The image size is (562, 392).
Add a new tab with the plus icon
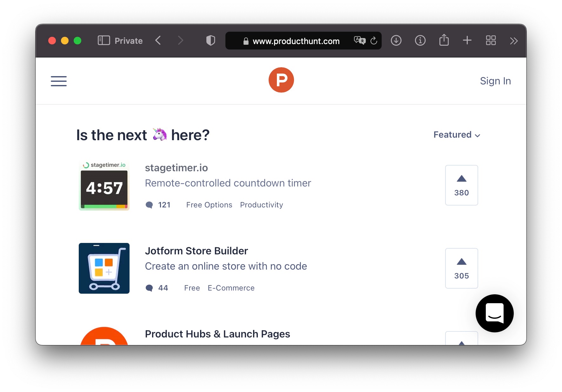click(467, 40)
